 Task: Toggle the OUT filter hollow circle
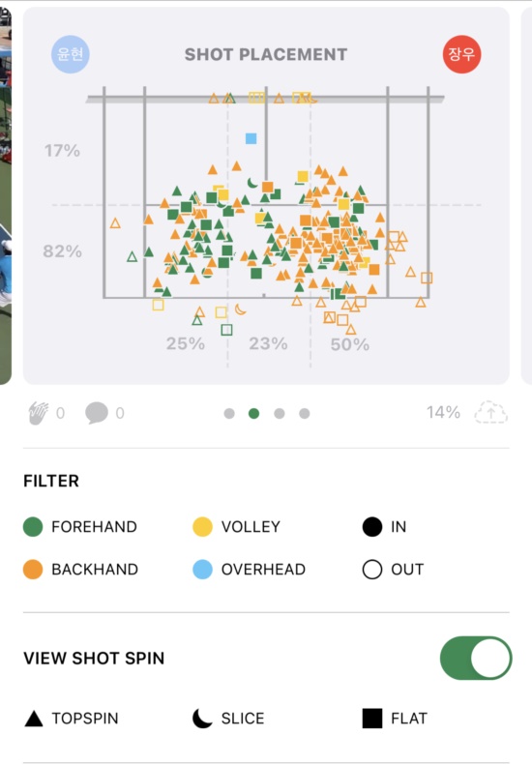(371, 570)
